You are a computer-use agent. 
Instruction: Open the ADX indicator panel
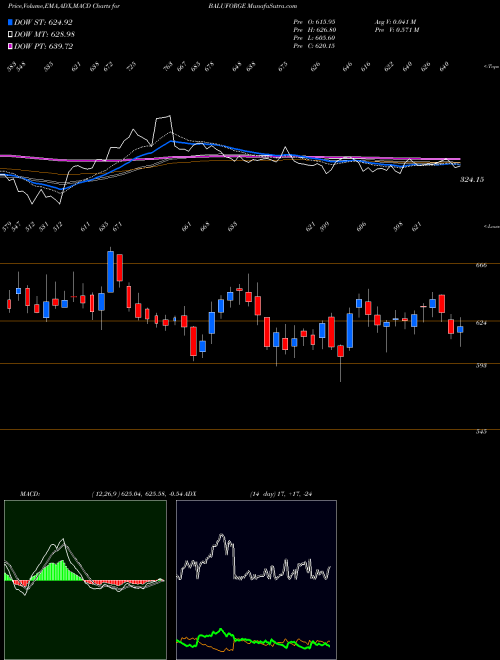pyautogui.click(x=256, y=580)
